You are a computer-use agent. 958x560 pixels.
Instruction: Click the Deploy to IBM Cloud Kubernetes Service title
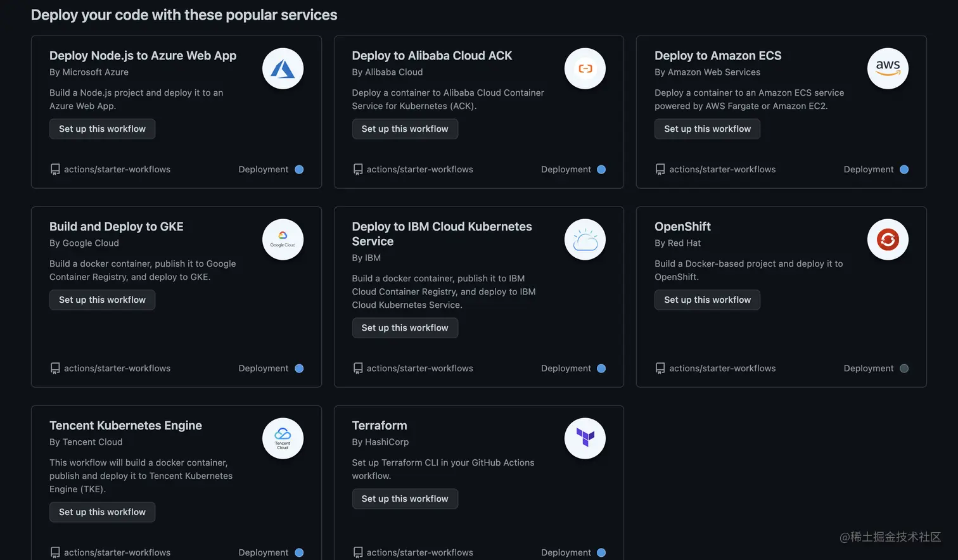coord(442,234)
